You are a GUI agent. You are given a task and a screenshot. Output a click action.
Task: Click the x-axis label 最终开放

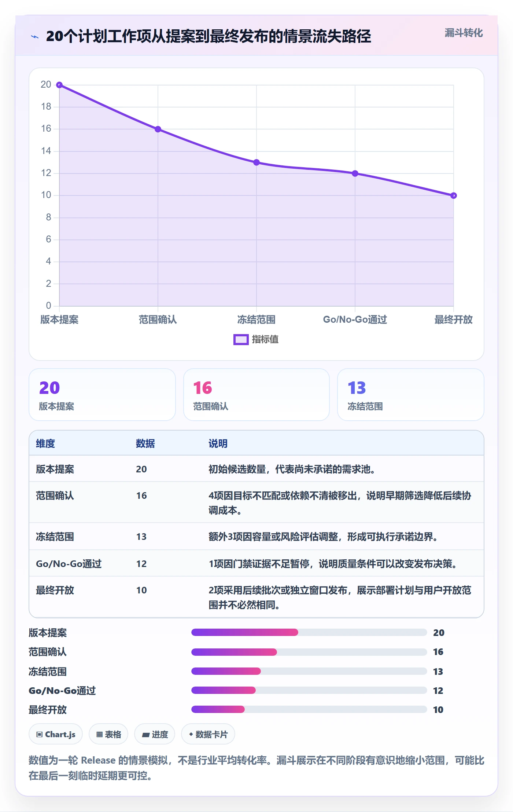[x=454, y=319]
